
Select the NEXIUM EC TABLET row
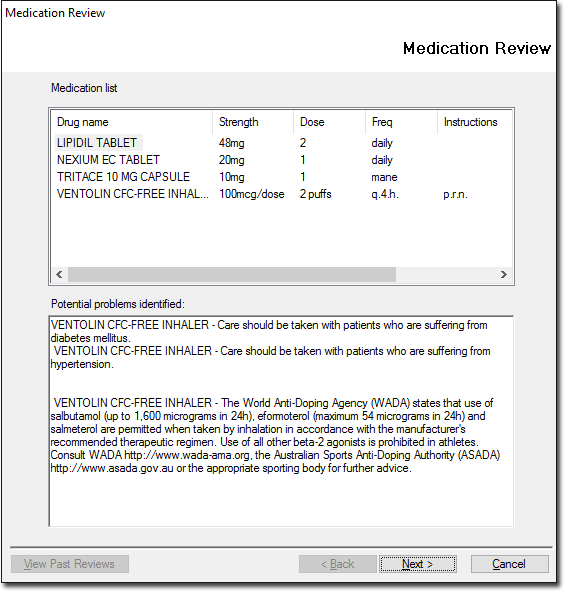coord(281,160)
